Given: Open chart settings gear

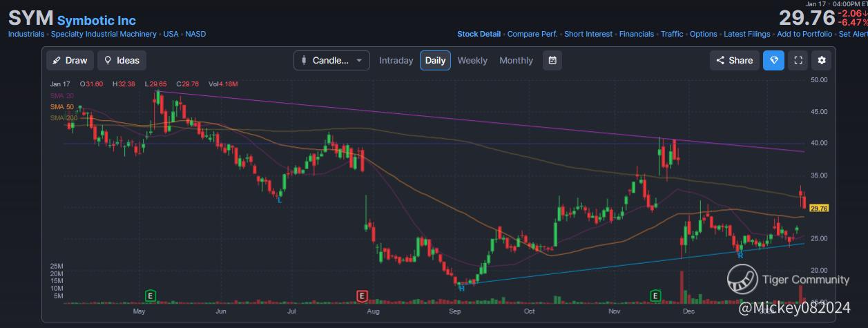Looking at the screenshot, I should coord(822,60).
